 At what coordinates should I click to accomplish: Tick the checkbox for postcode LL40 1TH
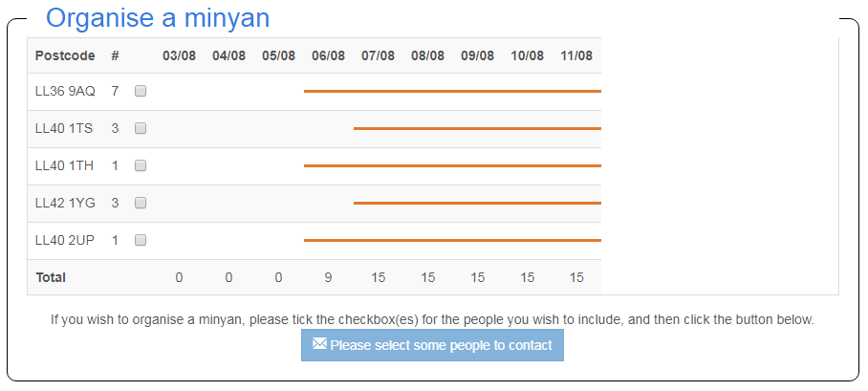(141, 165)
